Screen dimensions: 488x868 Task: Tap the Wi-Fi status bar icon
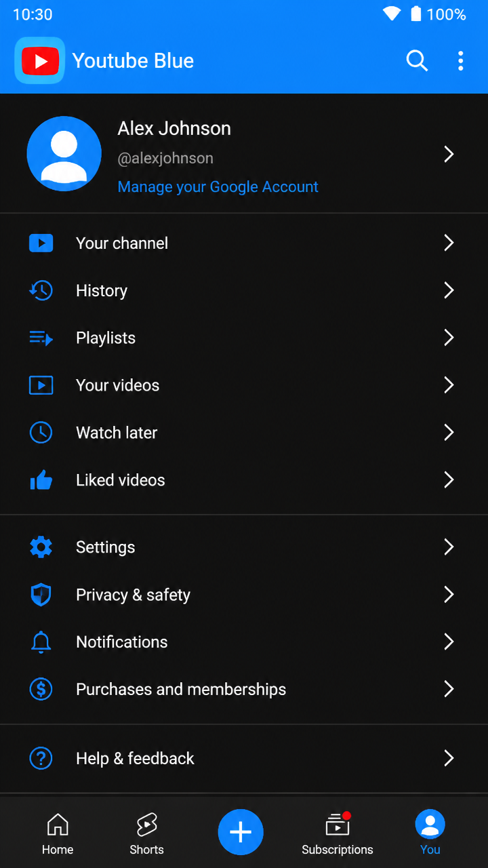(392, 14)
